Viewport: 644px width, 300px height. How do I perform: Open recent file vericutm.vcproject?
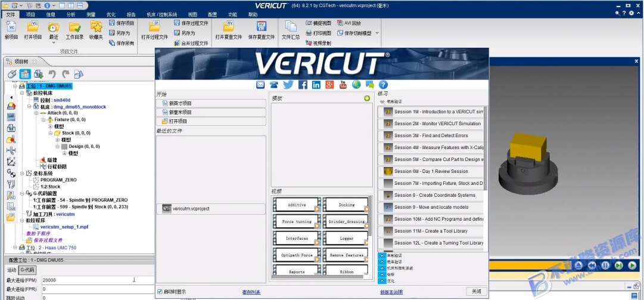[x=211, y=209]
